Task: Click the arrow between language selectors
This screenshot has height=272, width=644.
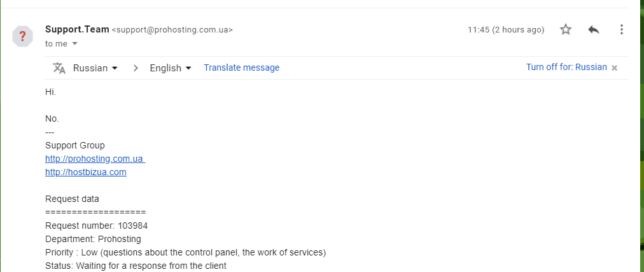Action: (136, 68)
